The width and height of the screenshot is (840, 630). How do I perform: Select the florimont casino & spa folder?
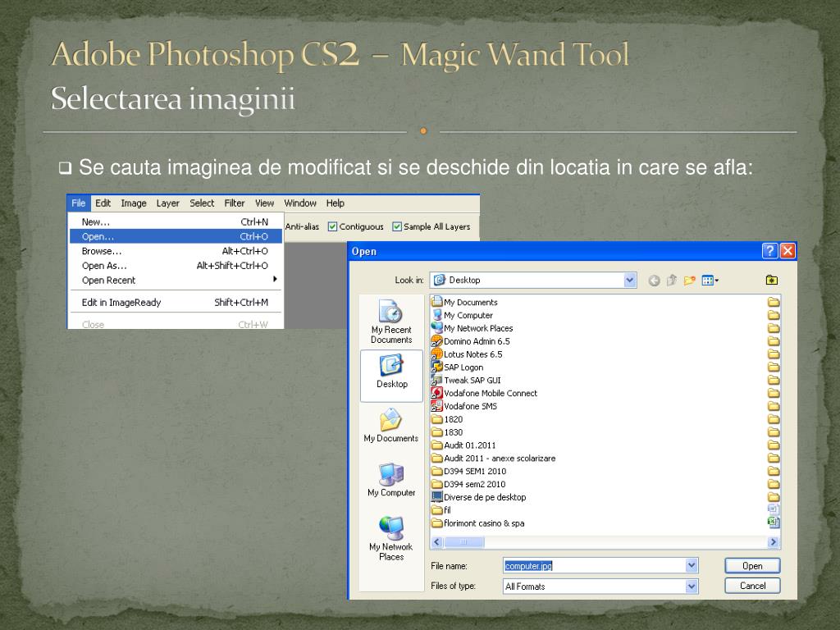pyautogui.click(x=478, y=523)
